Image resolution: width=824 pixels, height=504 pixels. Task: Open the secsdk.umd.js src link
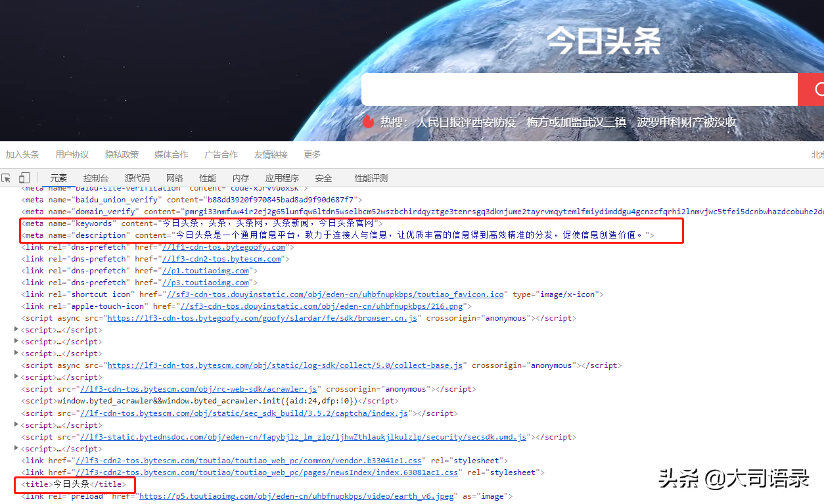(303, 437)
